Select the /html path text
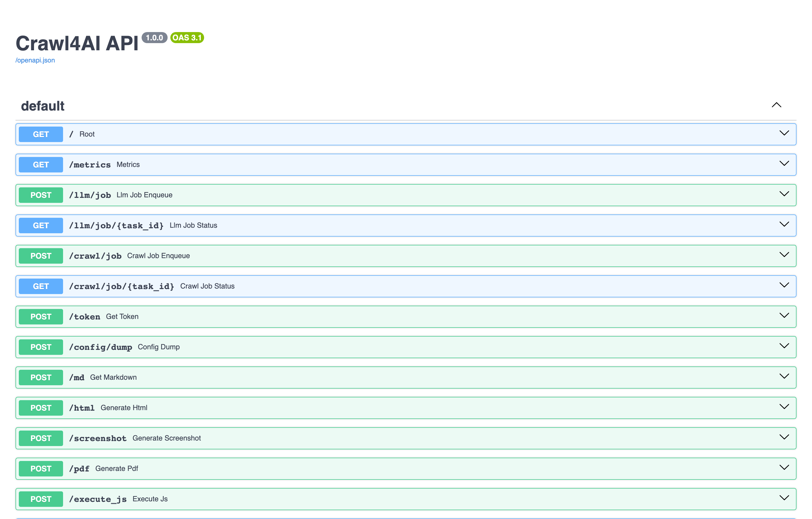Image resolution: width=812 pixels, height=519 pixels. pyautogui.click(x=82, y=408)
